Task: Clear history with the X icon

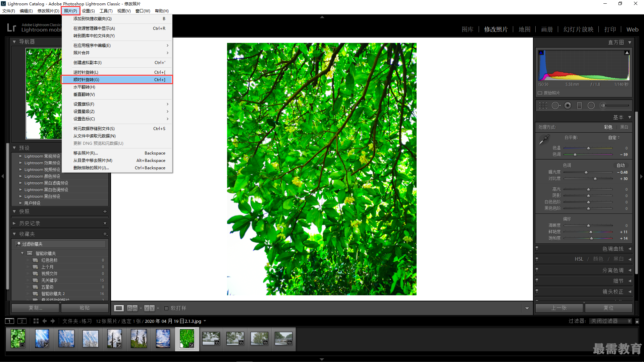Action: (x=105, y=223)
